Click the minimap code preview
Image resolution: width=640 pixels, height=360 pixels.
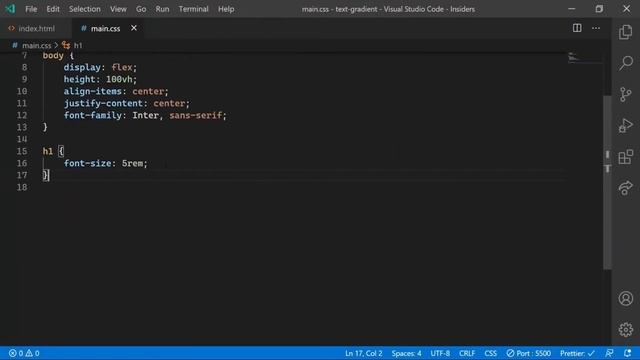point(574,57)
